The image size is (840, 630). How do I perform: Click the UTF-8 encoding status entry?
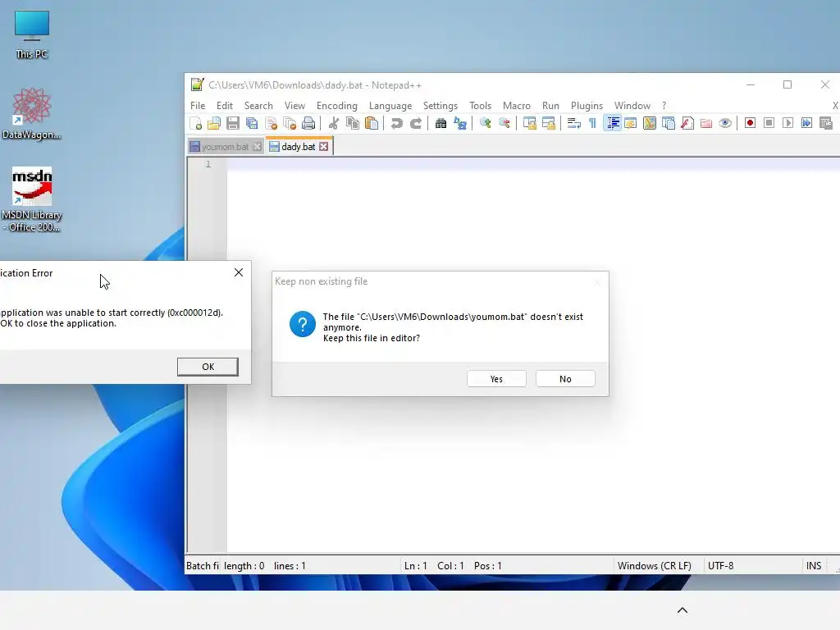pos(720,566)
